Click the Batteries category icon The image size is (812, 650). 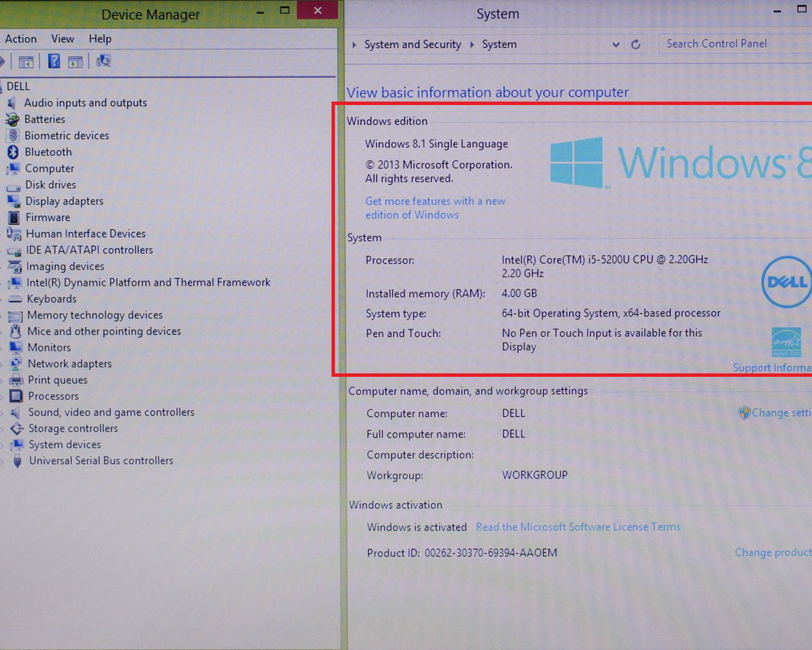click(x=12, y=119)
